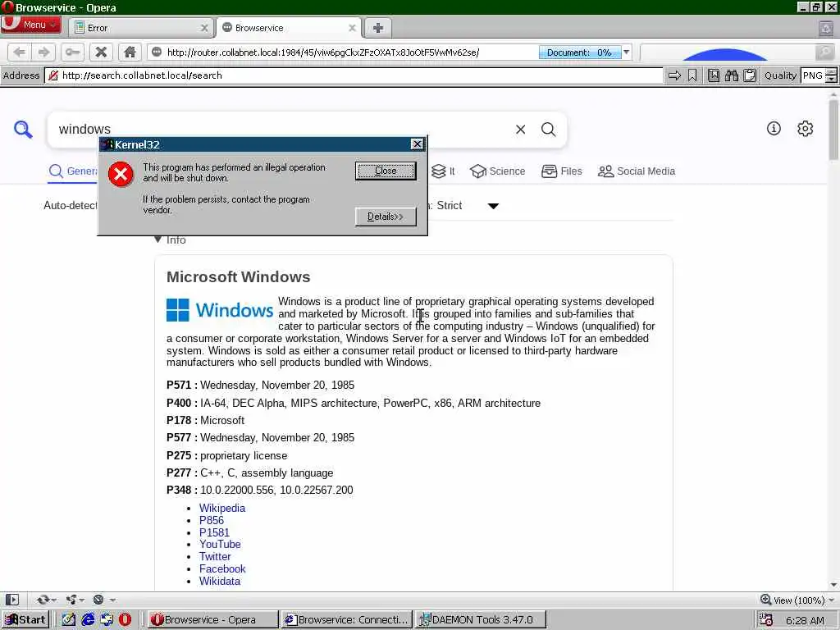Viewport: 840px width, 630px height.
Task: Switch to the Error tab
Action: click(x=142, y=28)
